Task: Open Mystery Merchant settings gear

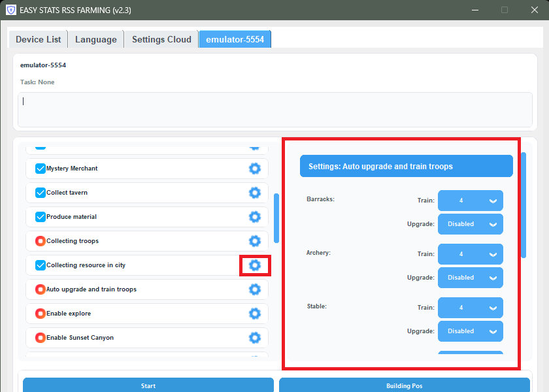Action: point(254,169)
